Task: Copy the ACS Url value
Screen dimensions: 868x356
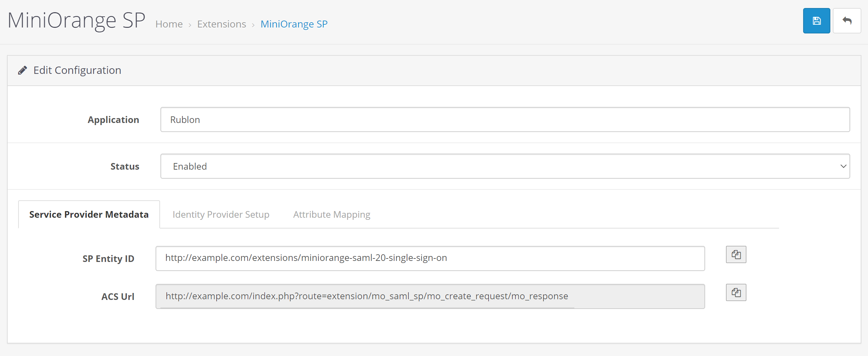Action: (736, 293)
